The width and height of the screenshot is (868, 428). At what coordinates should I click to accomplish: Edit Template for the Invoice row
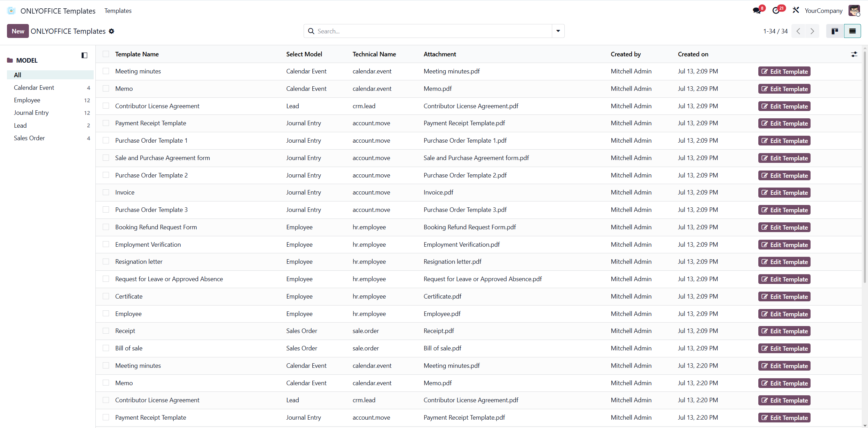[784, 192]
